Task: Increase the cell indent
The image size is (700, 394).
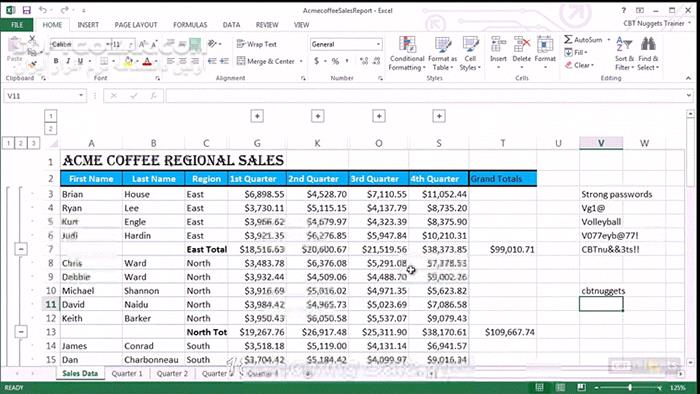Action: coord(224,61)
